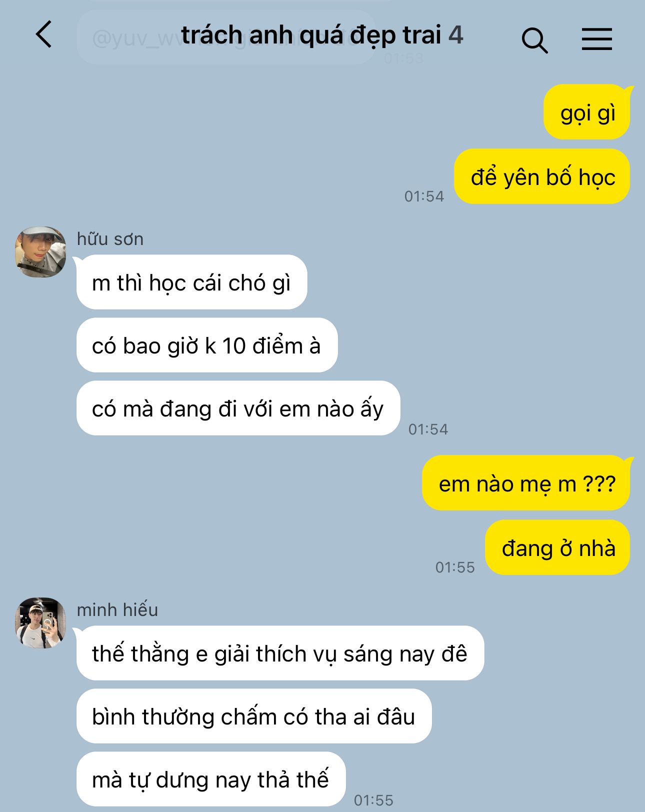Tap the member count 4
The height and width of the screenshot is (812, 645).
click(455, 35)
